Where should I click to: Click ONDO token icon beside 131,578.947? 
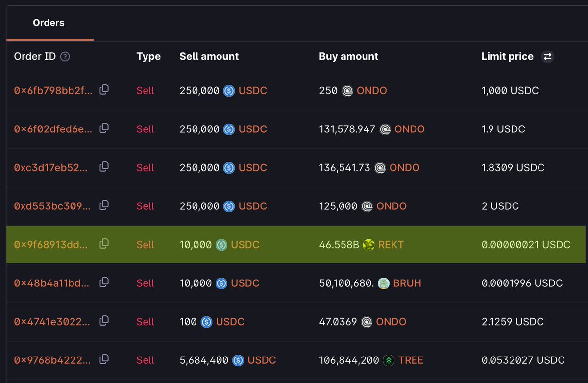point(385,129)
